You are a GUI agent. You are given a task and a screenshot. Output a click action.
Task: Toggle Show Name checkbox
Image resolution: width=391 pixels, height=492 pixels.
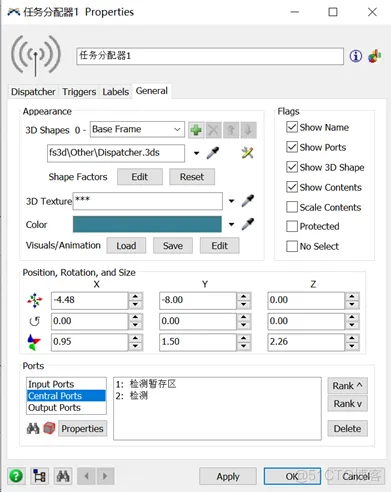pos(292,127)
